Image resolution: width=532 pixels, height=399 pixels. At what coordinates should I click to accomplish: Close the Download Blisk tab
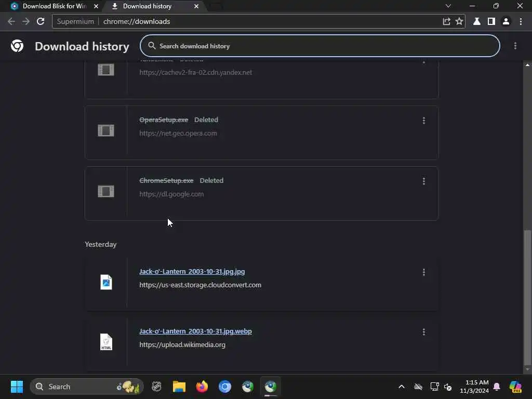96,6
